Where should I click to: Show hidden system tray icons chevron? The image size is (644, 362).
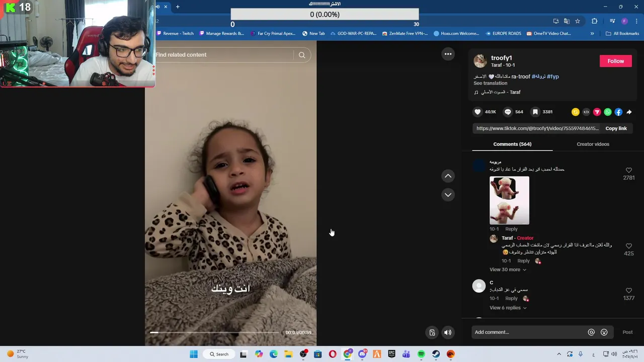(x=558, y=354)
